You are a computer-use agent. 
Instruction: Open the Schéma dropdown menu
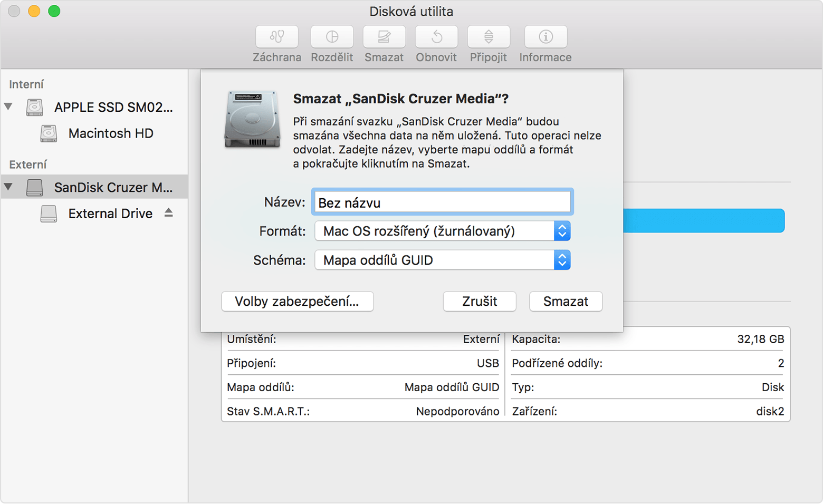(442, 260)
